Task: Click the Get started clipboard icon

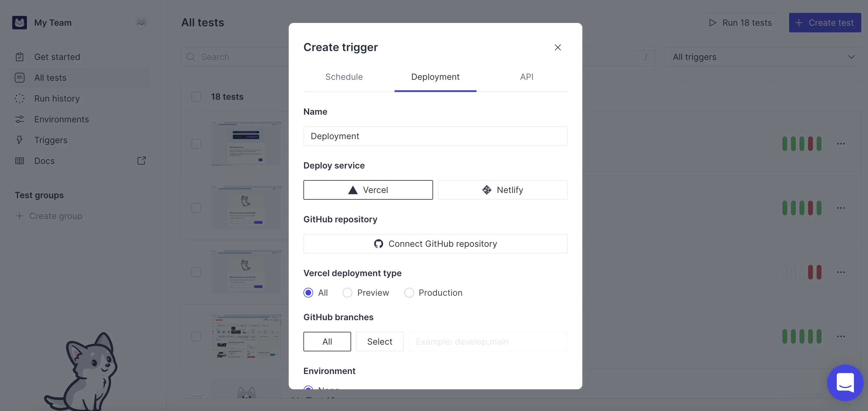Action: [20, 57]
